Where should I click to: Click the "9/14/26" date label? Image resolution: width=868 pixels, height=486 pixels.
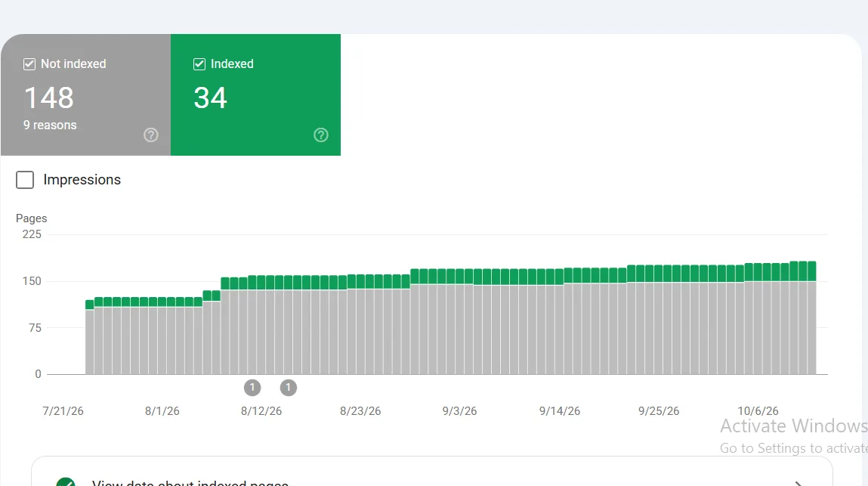coord(560,411)
